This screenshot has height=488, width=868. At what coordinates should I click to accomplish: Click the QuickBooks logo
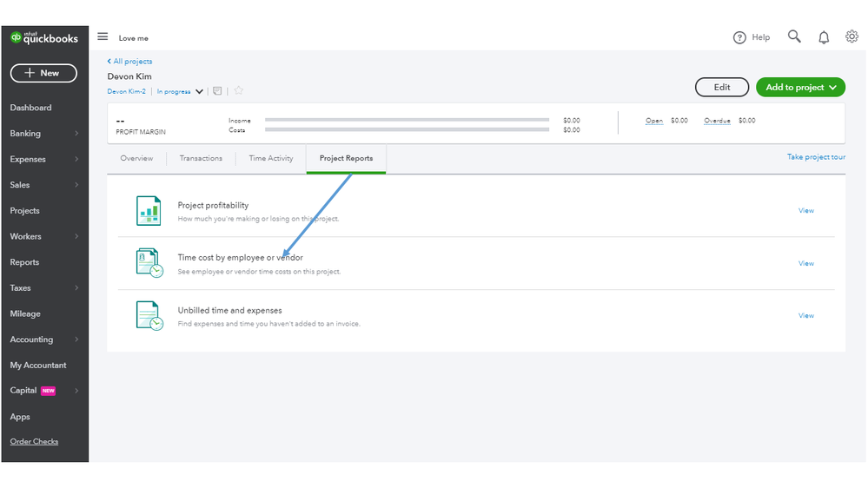pyautogui.click(x=44, y=38)
